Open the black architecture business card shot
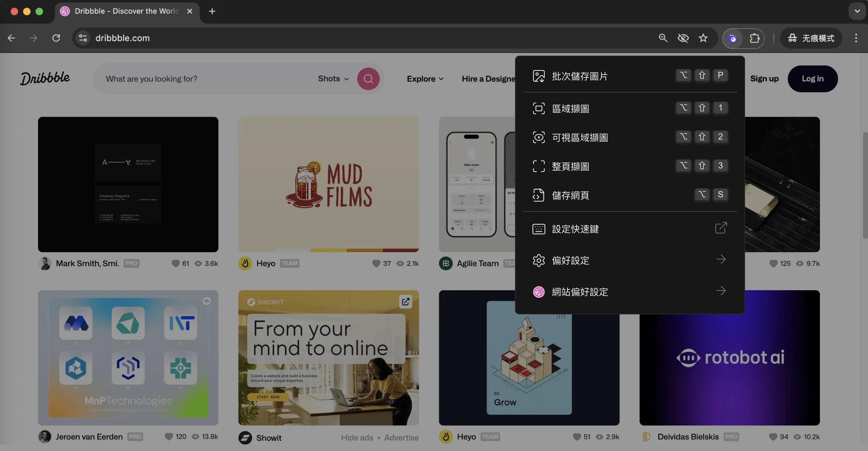Viewport: 868px width, 451px height. 128,184
